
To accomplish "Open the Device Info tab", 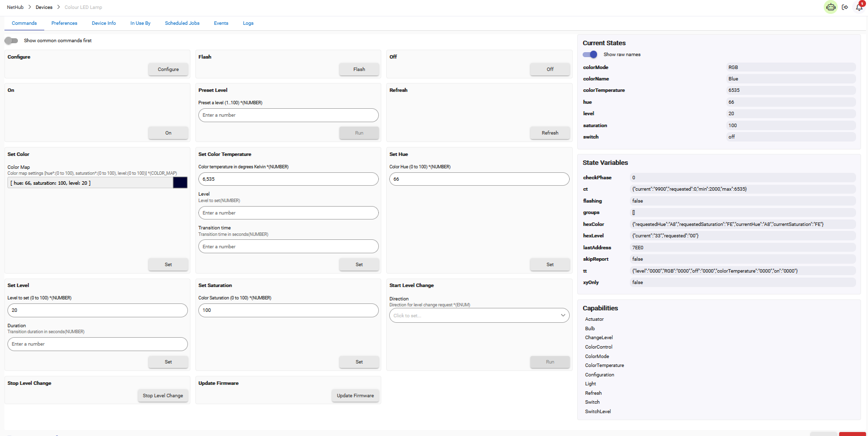I will 104,23.
